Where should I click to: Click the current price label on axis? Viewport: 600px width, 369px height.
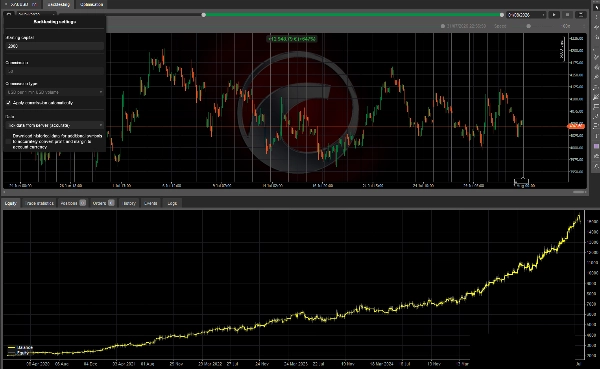tap(576, 126)
